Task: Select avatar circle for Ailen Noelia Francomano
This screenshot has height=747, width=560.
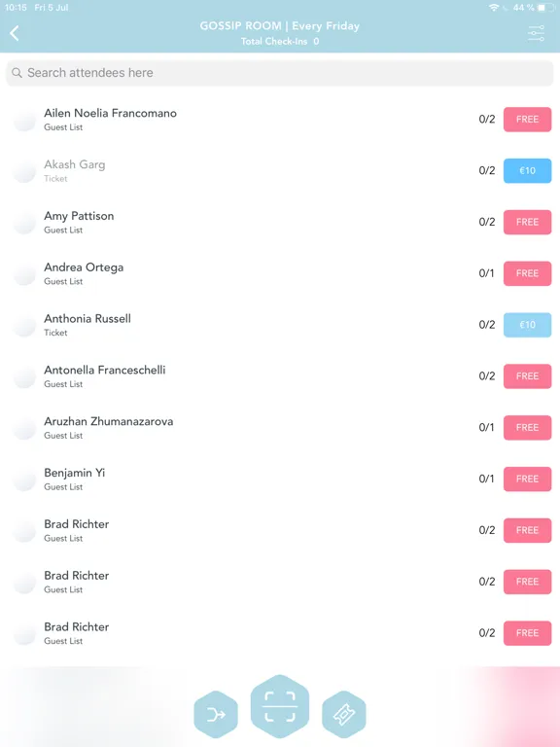Action: click(24, 119)
